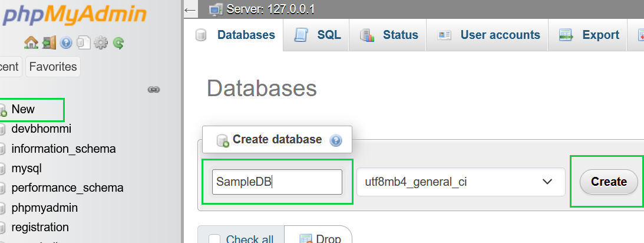644x243 pixels.
Task: Click the link chain icon in sidebar
Action: point(154,90)
